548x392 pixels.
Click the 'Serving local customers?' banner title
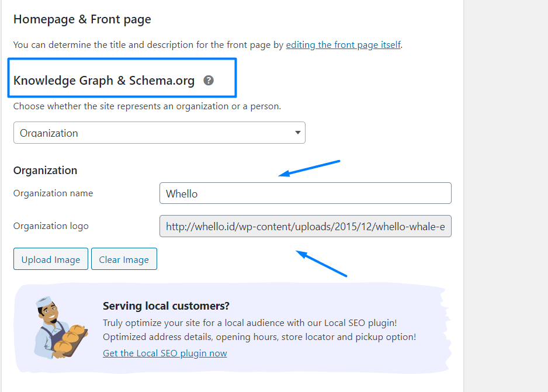[166, 306]
